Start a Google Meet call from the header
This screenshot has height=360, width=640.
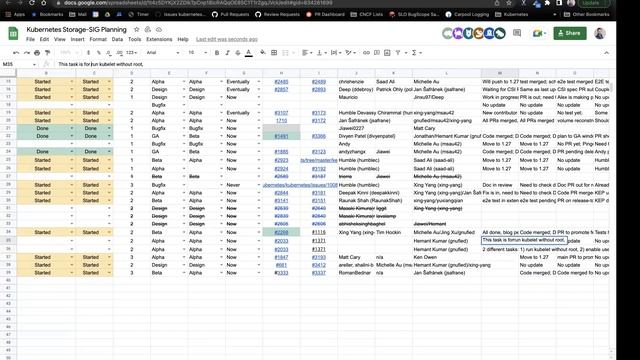[x=539, y=33]
